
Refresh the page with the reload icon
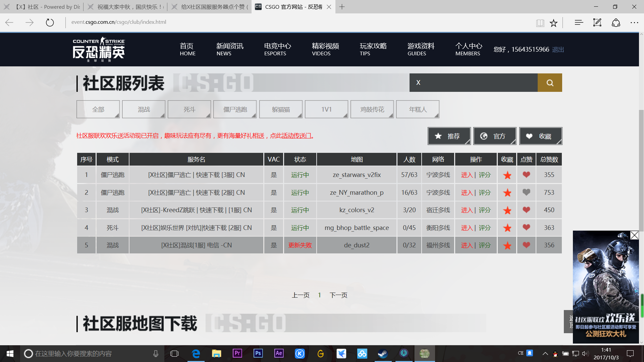click(50, 22)
